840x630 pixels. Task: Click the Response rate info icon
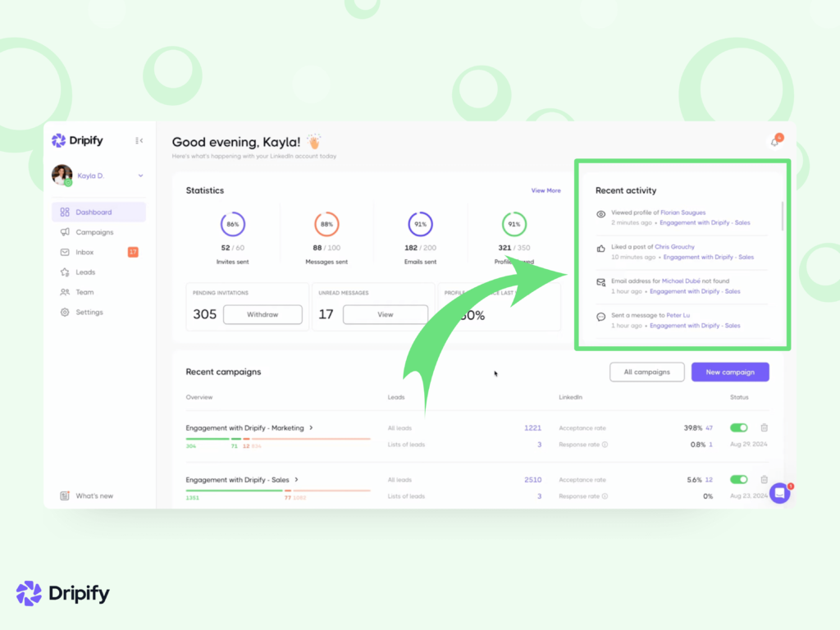coord(605,445)
